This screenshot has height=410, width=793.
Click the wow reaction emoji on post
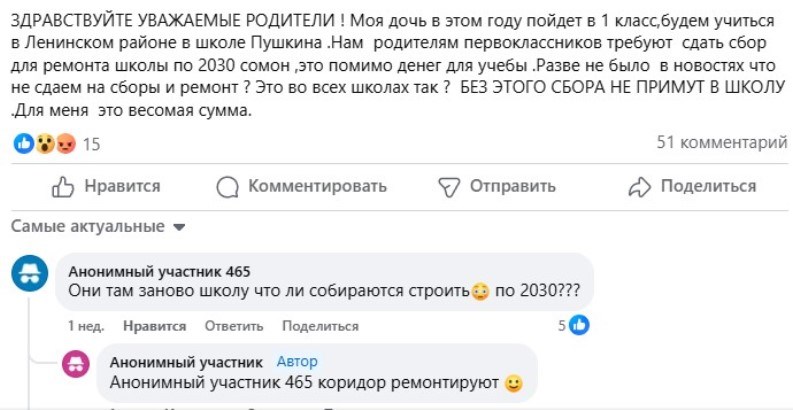44,144
